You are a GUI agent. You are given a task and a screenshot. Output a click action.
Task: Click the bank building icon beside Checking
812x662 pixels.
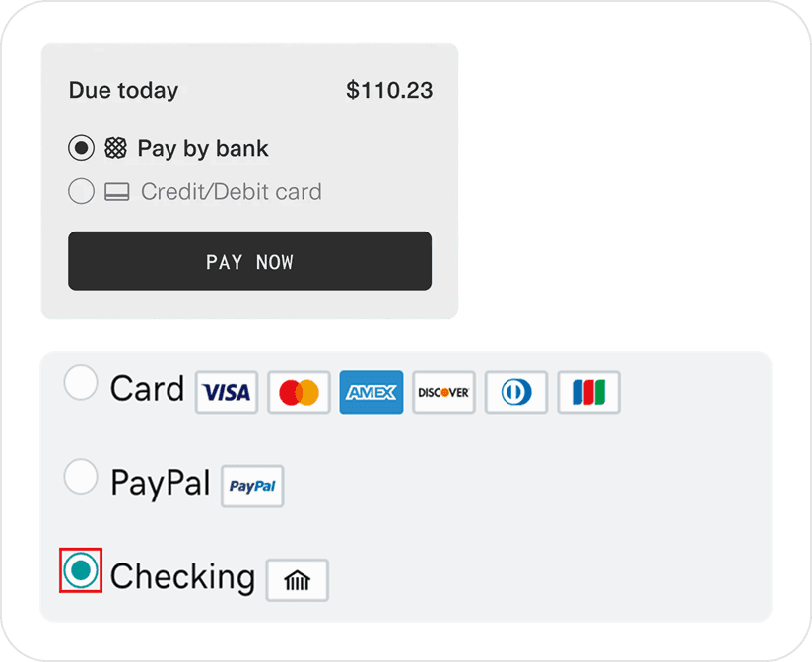coord(297,580)
